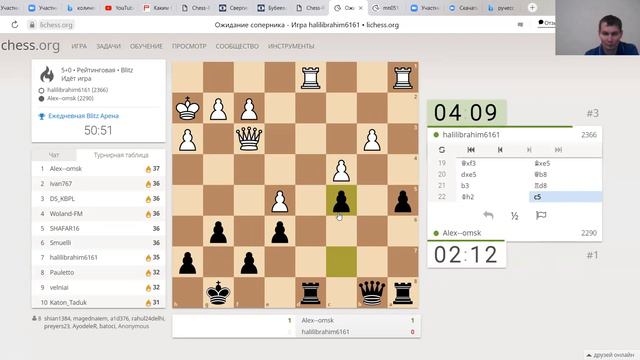The width and height of the screenshot is (640, 360).
Task: Open the Ежедневная Blitz Арена tournament link
Action: coord(83,116)
